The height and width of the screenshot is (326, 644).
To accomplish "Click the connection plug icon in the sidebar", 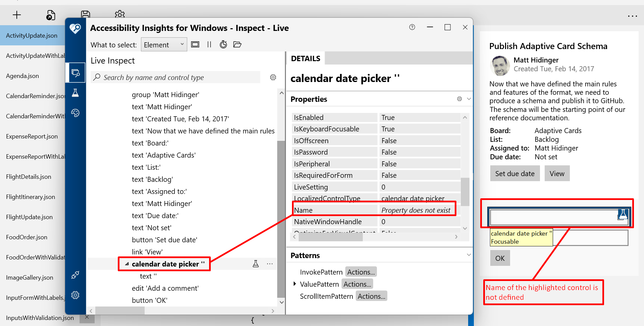I will coord(76,275).
